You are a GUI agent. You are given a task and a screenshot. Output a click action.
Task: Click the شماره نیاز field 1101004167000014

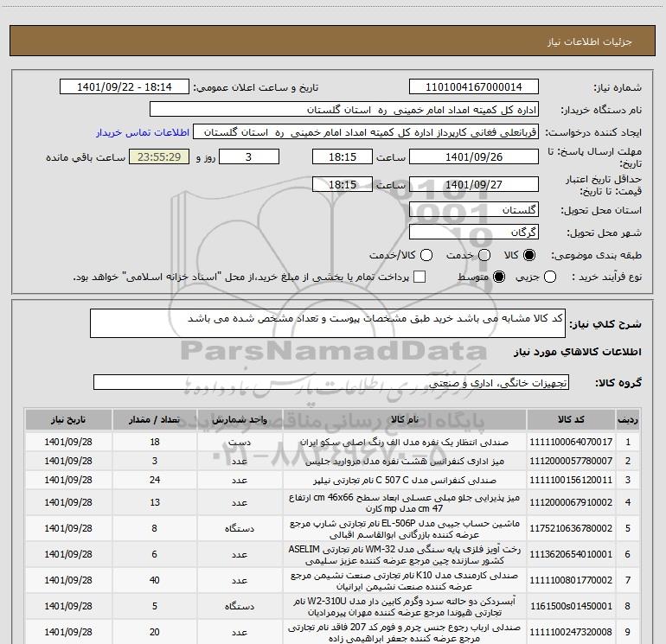(x=474, y=87)
